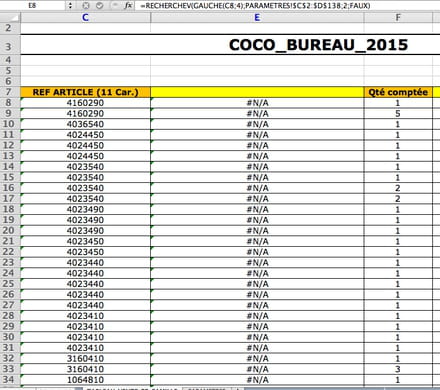Click cell 4023410 in row 28

pyautogui.click(x=85, y=316)
